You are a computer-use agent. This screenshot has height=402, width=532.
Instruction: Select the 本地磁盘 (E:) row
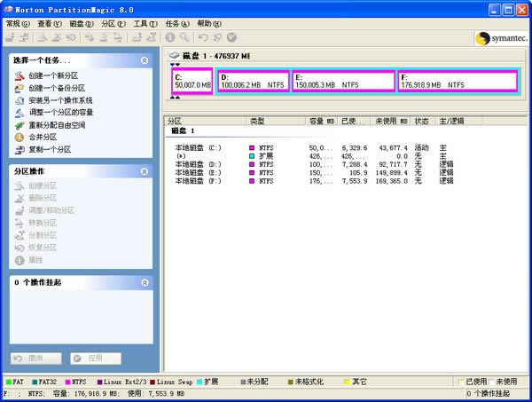click(x=314, y=173)
